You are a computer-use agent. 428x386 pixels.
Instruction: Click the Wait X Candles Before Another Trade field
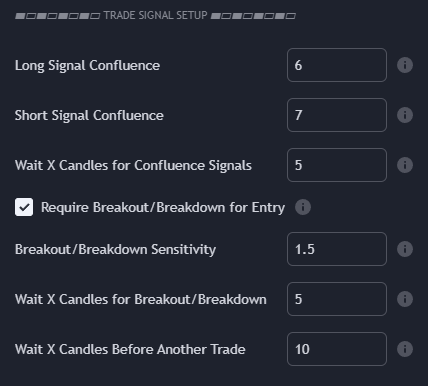coord(337,349)
